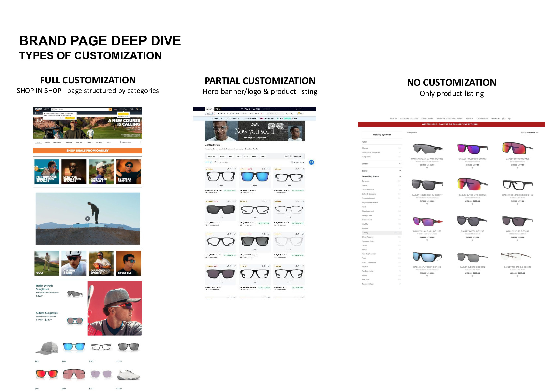Open the OUR LENSES menu item
This screenshot has height=392, width=555.
point(482,119)
